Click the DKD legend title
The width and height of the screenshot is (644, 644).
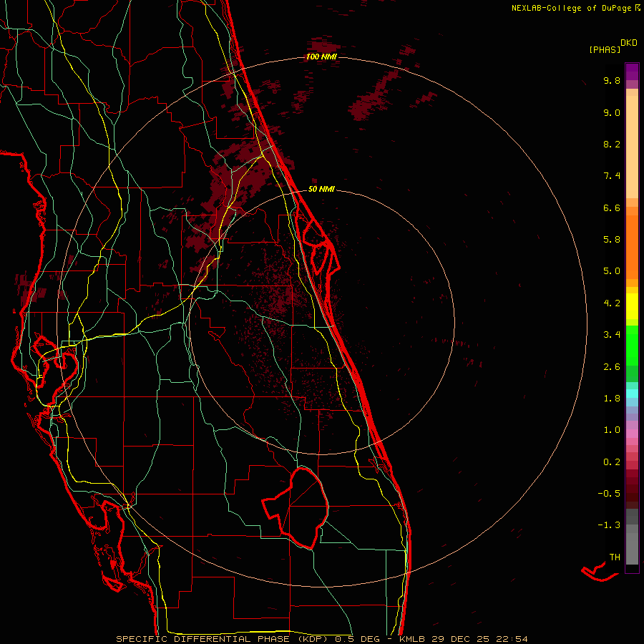point(629,43)
